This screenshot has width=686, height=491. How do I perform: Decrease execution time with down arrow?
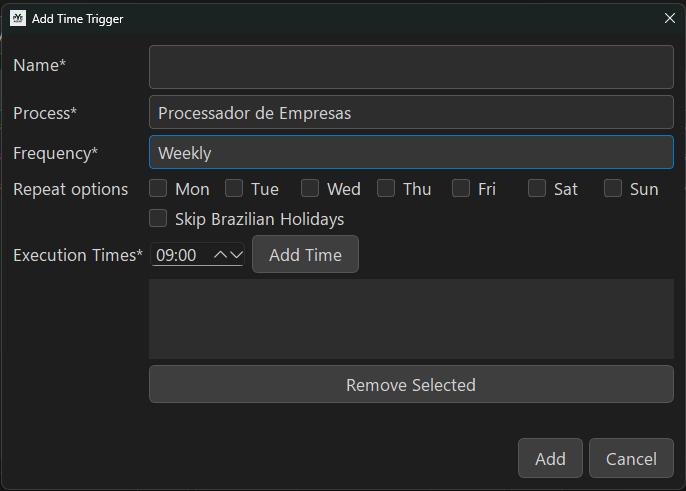(236, 255)
